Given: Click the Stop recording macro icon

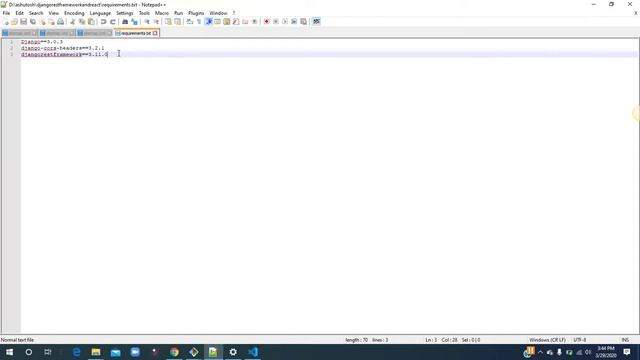Looking at the screenshot, I should coord(276,22).
